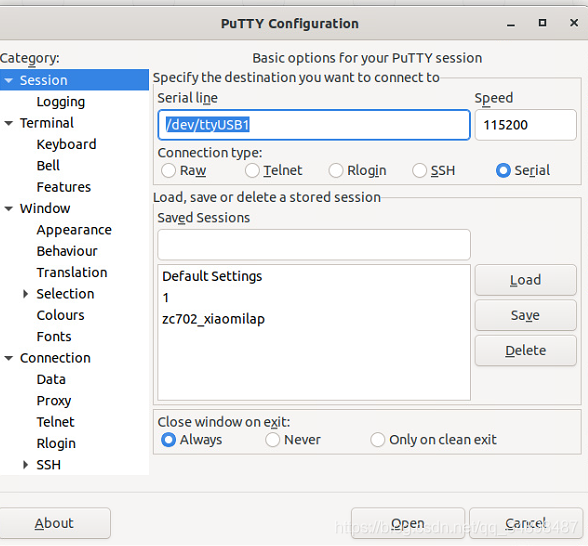Click the Serial line input field

pos(314,125)
